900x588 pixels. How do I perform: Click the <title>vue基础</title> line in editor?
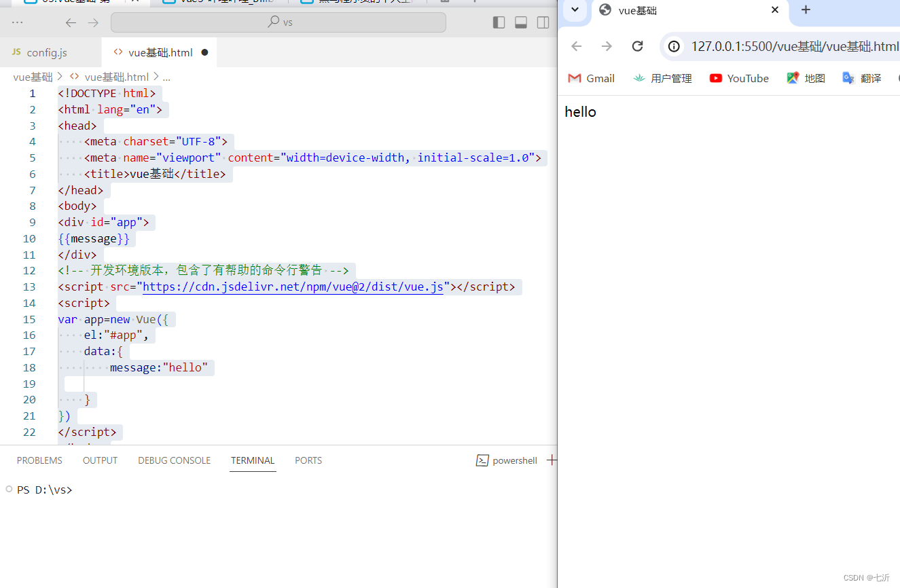[x=155, y=174]
